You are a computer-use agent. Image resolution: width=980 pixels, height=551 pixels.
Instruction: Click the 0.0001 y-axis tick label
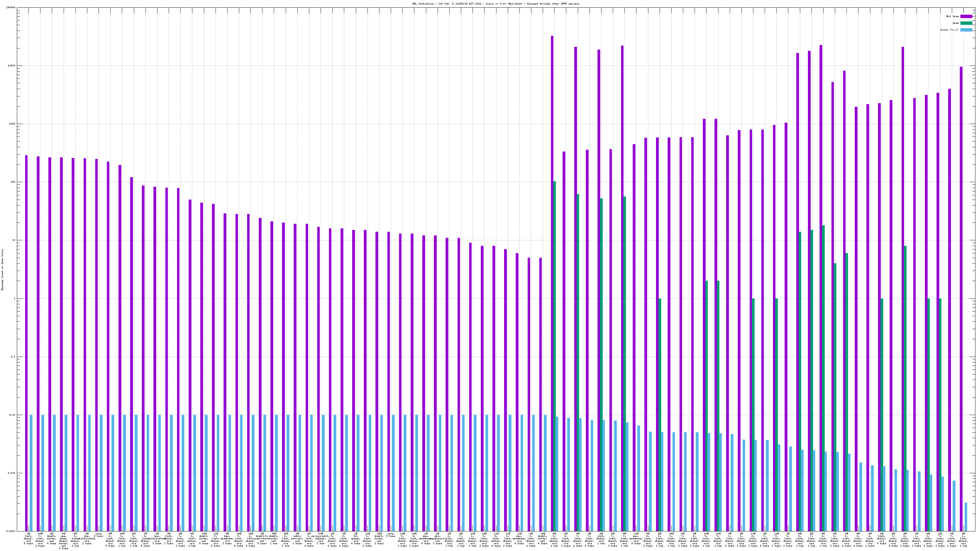pyautogui.click(x=11, y=531)
